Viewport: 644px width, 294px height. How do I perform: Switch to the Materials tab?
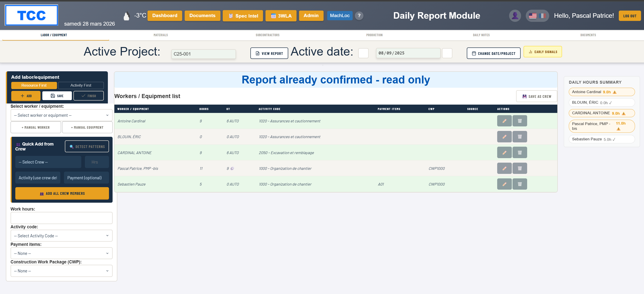tap(161, 35)
